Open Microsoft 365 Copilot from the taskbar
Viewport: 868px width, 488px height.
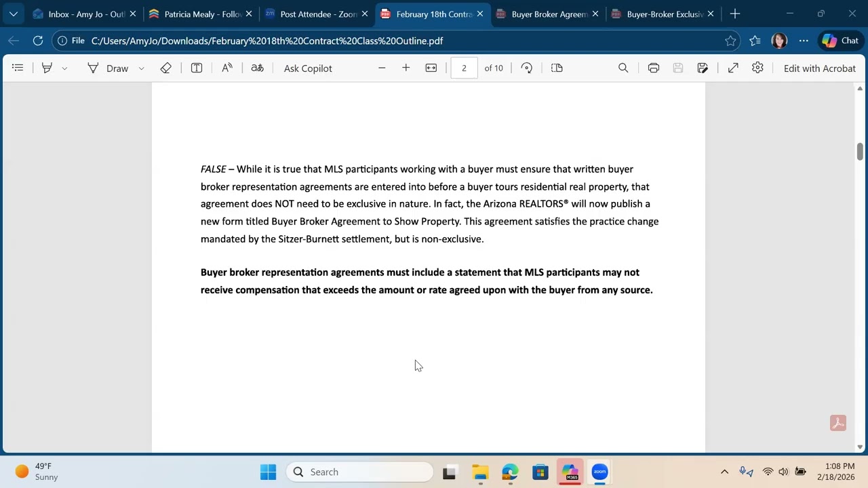(570, 472)
